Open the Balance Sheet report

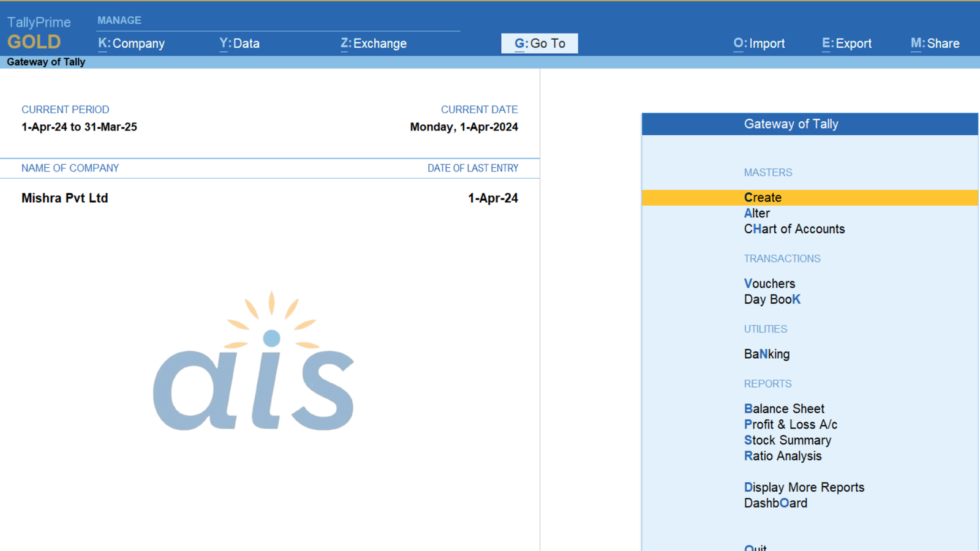pyautogui.click(x=784, y=409)
